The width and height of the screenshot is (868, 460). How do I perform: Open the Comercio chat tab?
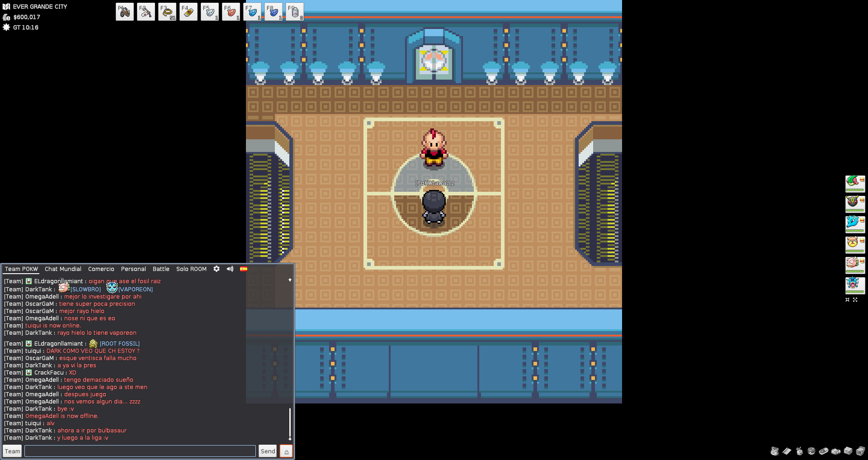(x=101, y=269)
